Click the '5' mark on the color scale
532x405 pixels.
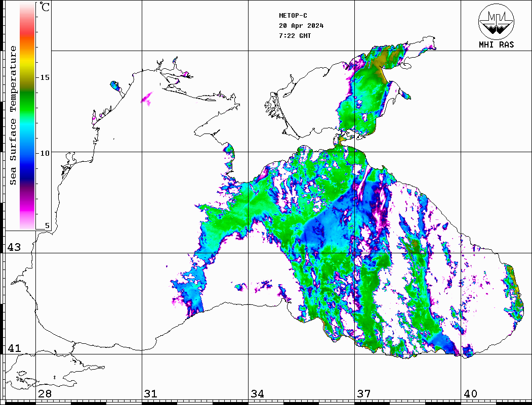47,226
